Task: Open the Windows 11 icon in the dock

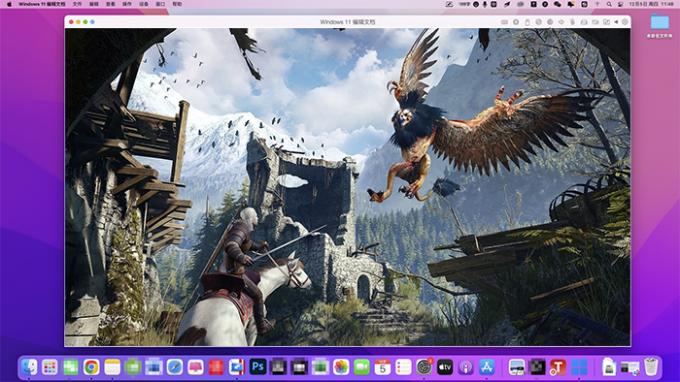Action: tap(579, 367)
